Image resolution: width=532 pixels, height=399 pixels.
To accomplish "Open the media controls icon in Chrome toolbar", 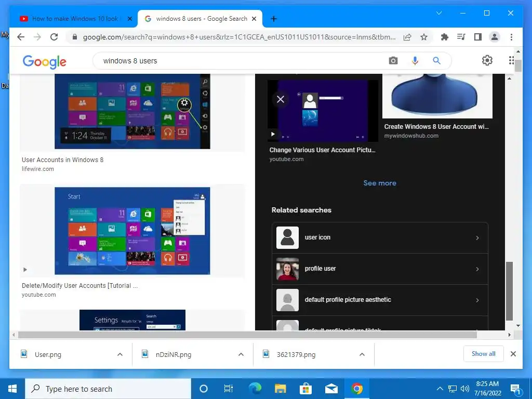I will point(461,37).
